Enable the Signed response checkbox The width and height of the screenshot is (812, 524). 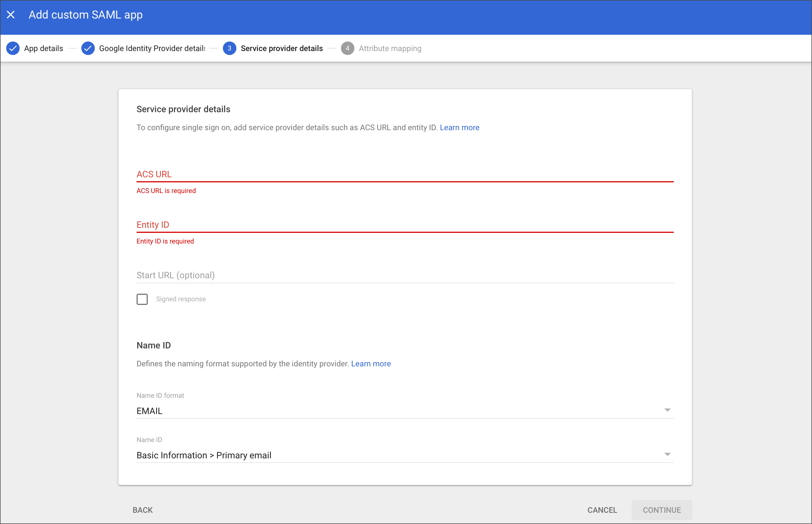(x=142, y=299)
